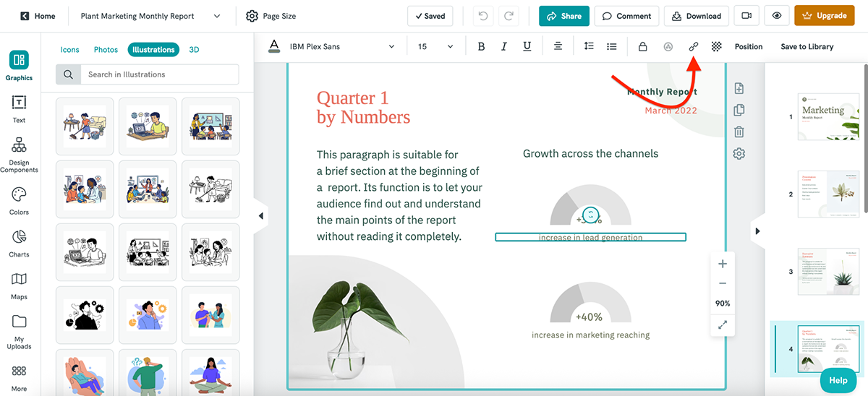Open the Text sidebar panel
This screenshot has height=396, width=868.
(19, 109)
